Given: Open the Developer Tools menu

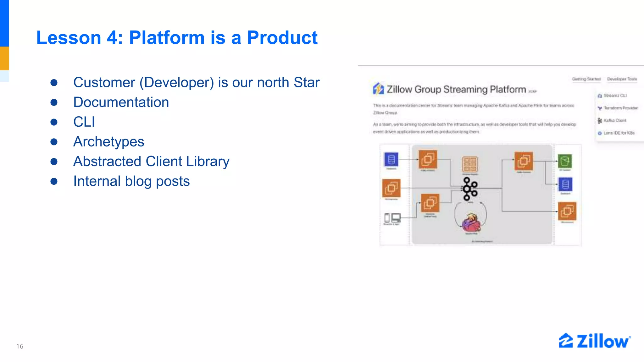Looking at the screenshot, I should pyautogui.click(x=622, y=79).
